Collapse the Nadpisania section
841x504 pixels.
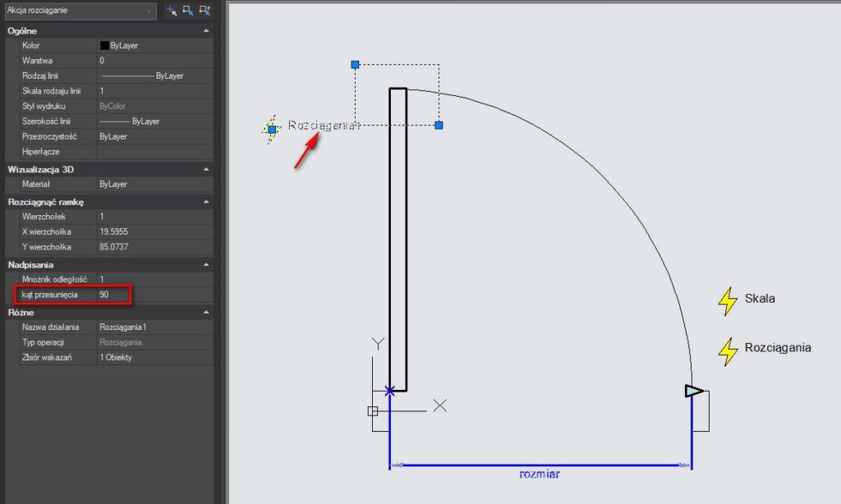pyautogui.click(x=205, y=265)
